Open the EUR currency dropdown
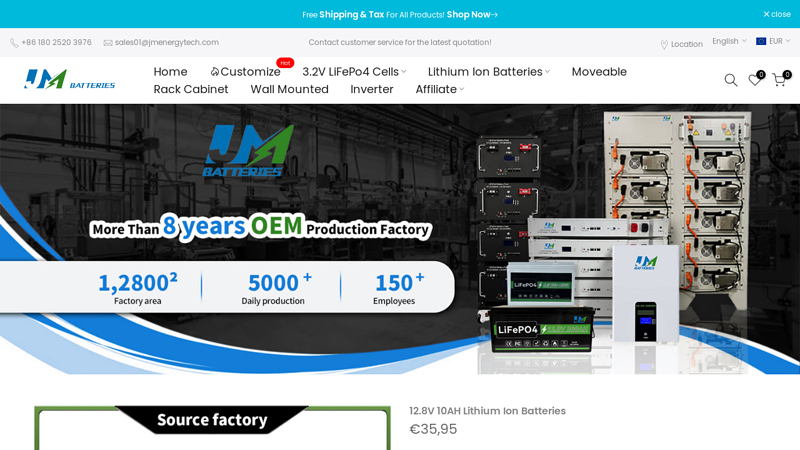Viewport: 800px width, 450px height. coord(773,41)
